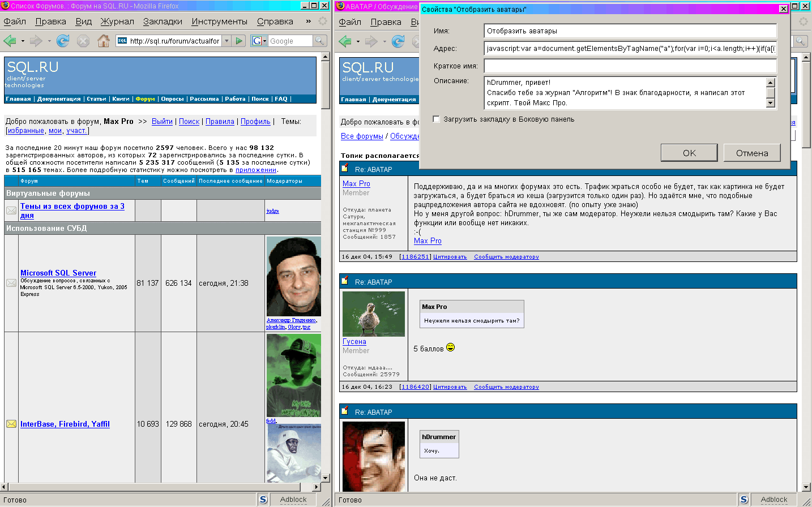This screenshot has width=812, height=507.
Task: Click inside the 'Краткое имя' field
Action: [x=630, y=66]
